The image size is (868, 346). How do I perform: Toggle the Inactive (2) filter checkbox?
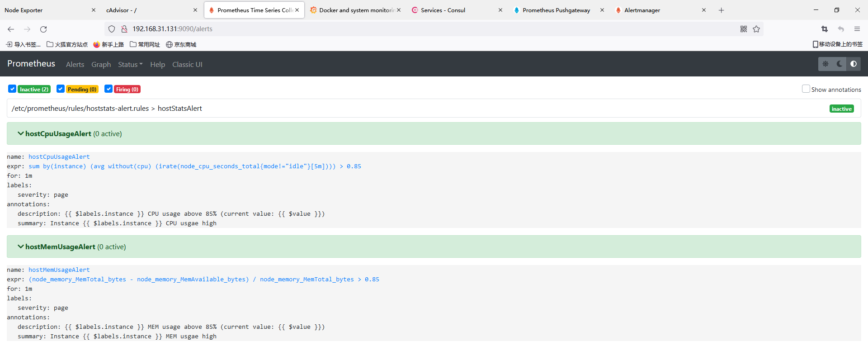pyautogui.click(x=12, y=89)
